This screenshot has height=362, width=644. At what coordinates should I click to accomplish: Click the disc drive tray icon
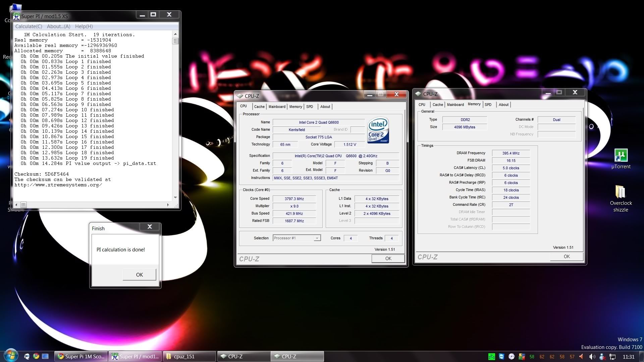[x=512, y=357]
